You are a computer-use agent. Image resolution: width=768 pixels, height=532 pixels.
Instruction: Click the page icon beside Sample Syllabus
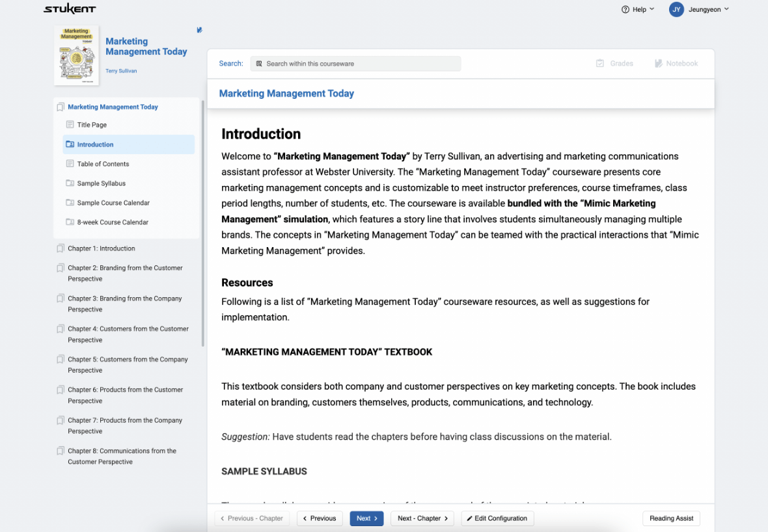70,183
